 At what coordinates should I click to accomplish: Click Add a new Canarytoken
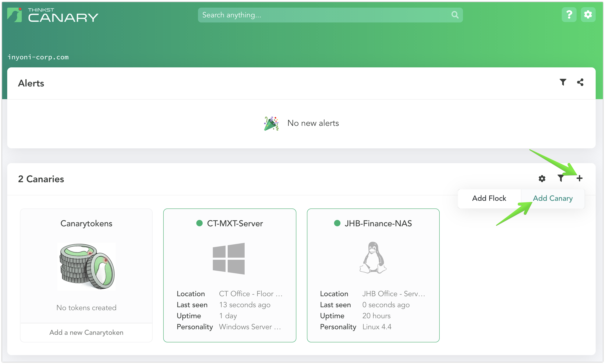click(86, 333)
